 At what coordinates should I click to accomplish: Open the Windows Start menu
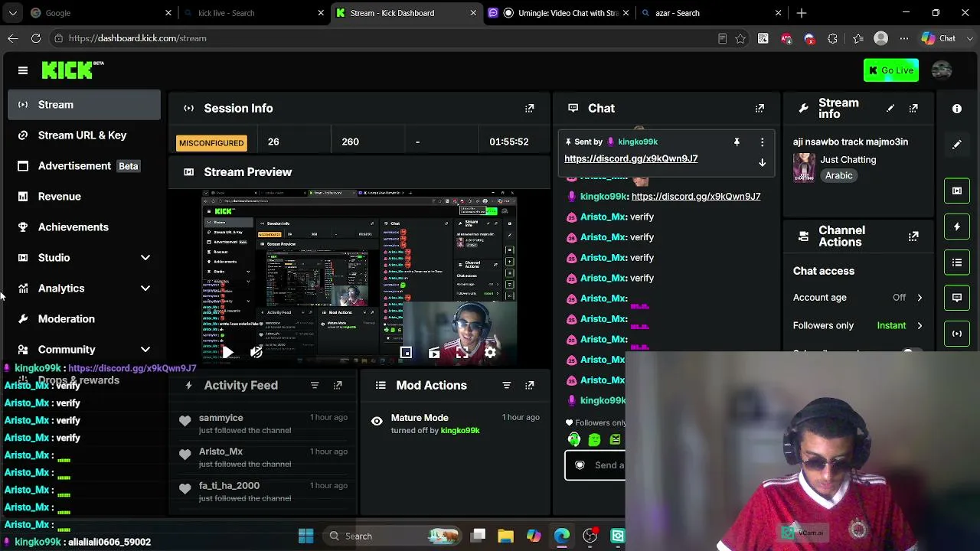pyautogui.click(x=305, y=536)
